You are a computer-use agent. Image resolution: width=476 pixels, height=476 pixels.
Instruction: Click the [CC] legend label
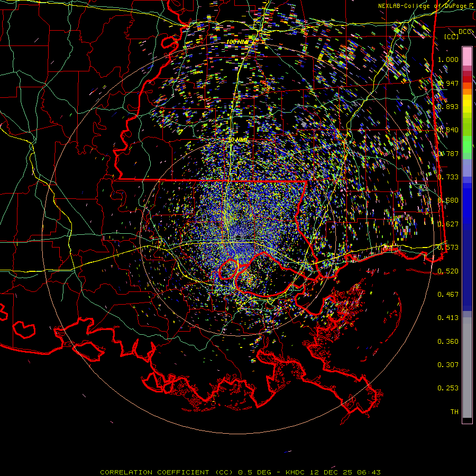[452, 36]
